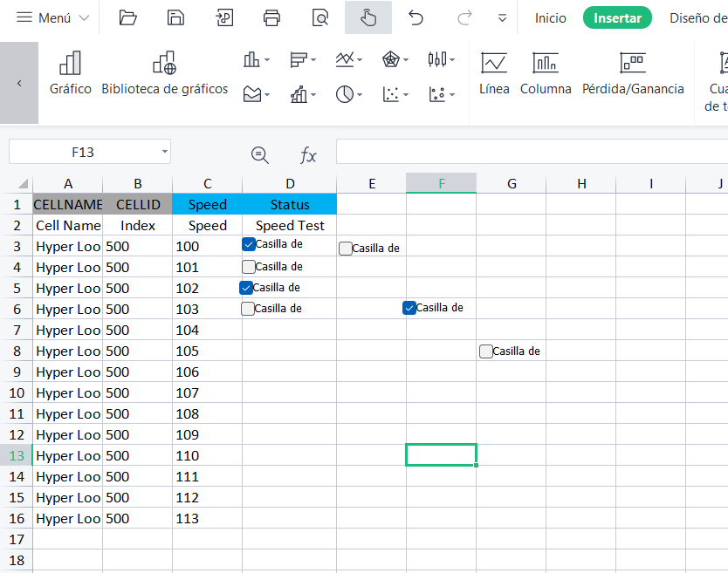Check the Casilla checkbox in column E
This screenshot has height=573, width=728.
point(346,249)
